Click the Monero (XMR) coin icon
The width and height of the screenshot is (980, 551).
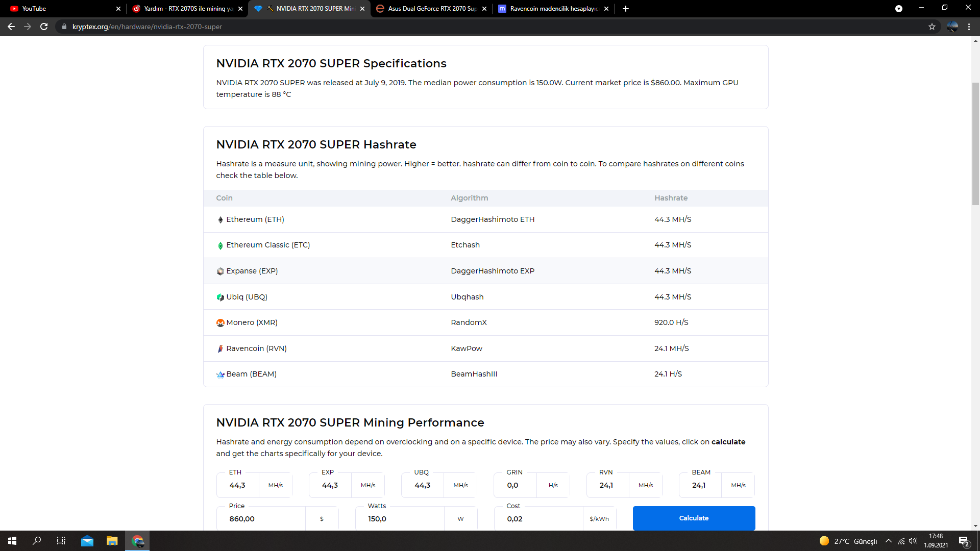pos(220,323)
